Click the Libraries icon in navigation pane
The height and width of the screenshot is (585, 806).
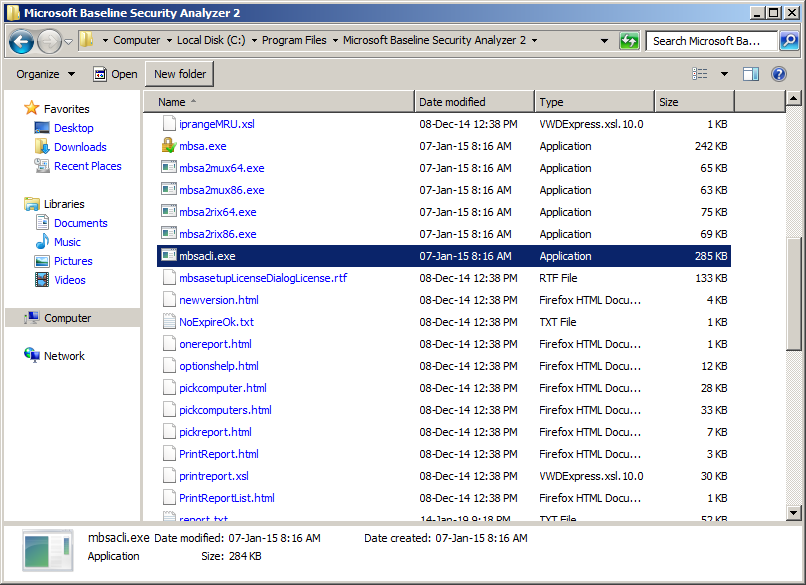31,204
